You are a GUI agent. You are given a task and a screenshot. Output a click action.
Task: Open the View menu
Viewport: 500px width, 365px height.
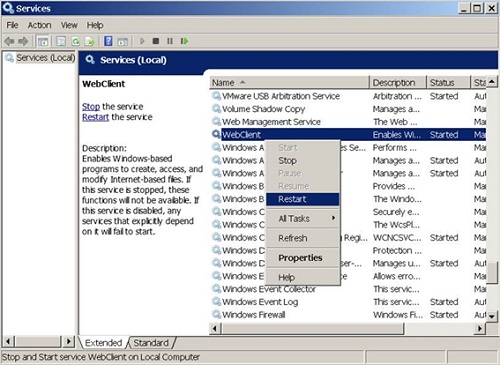[69, 25]
